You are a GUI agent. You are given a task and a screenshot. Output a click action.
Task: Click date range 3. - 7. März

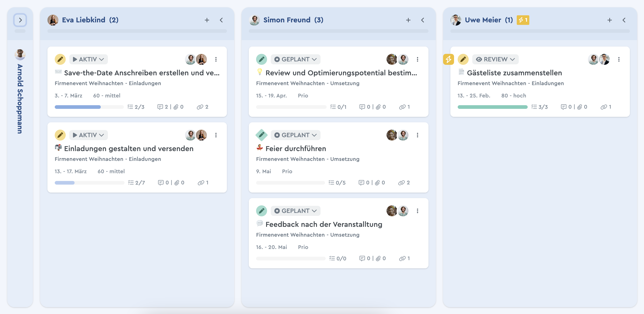click(68, 96)
